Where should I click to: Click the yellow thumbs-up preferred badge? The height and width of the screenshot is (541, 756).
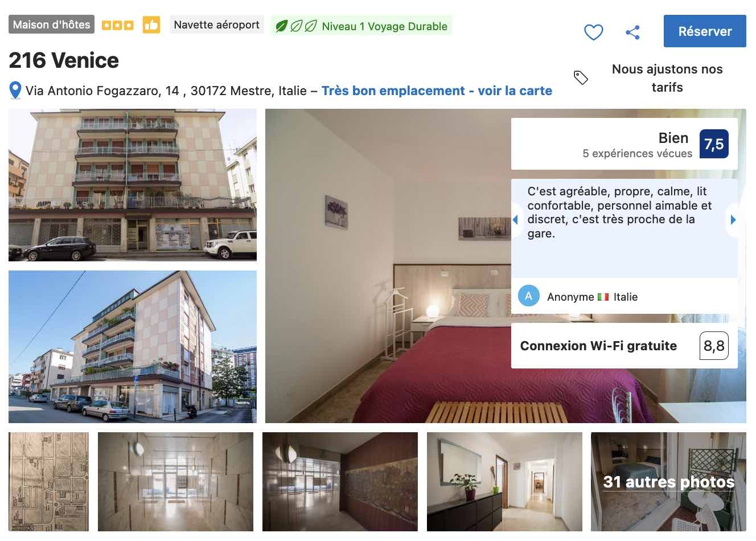coord(151,25)
